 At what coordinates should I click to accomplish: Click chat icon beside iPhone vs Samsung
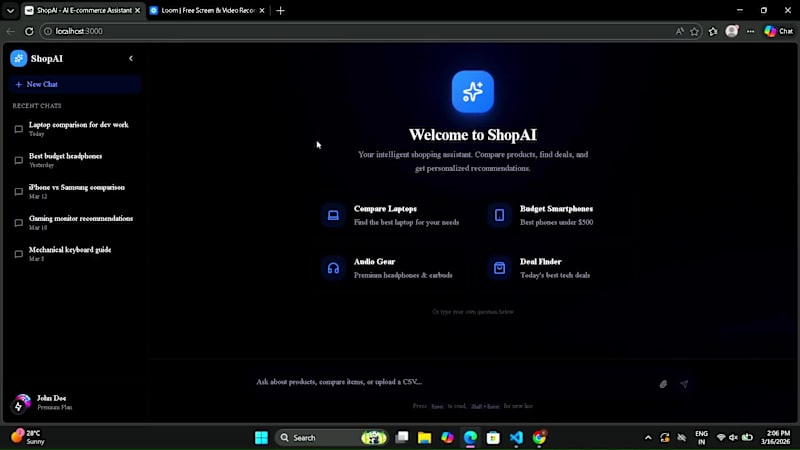(19, 191)
